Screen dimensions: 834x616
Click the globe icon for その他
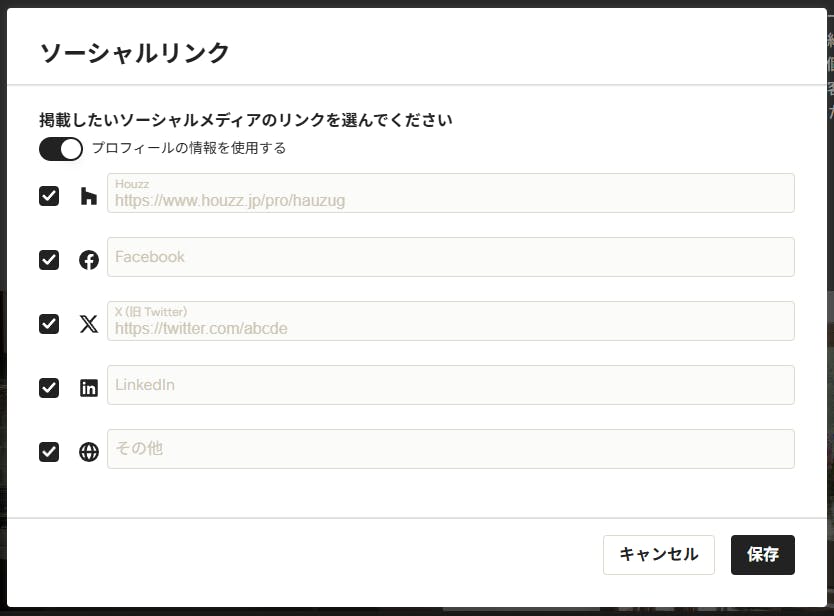coord(89,452)
